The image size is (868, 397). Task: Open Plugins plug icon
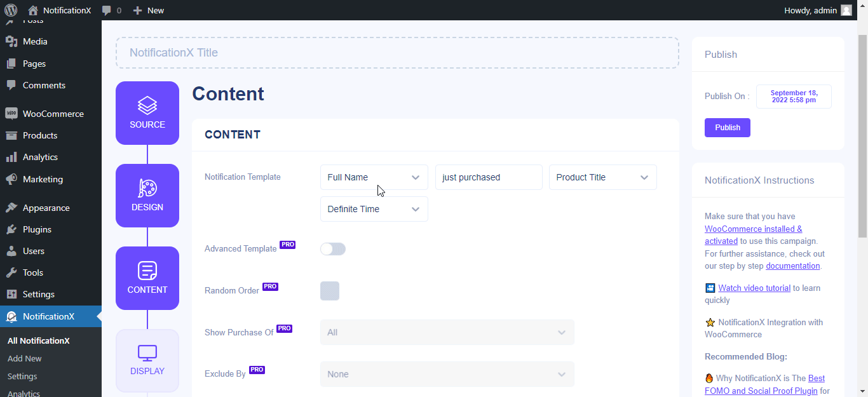(11, 229)
